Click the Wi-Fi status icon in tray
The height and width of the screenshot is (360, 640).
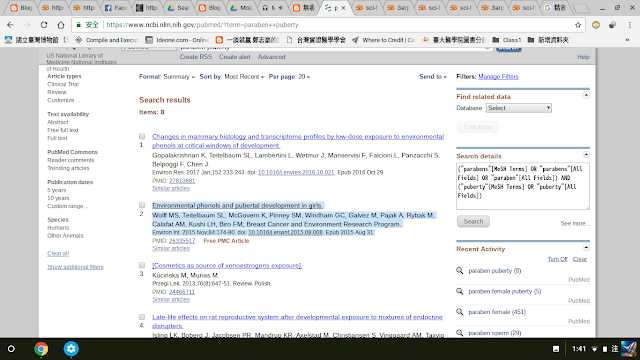pyautogui.click(x=595, y=349)
